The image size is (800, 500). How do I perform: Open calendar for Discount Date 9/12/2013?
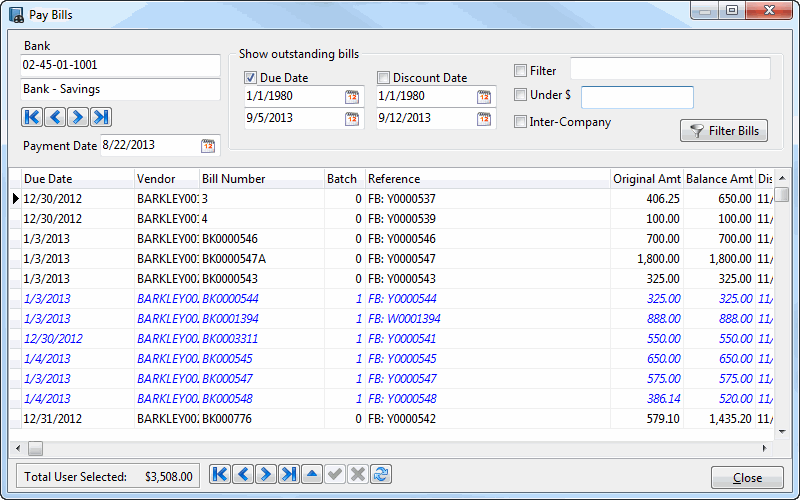[x=484, y=118]
